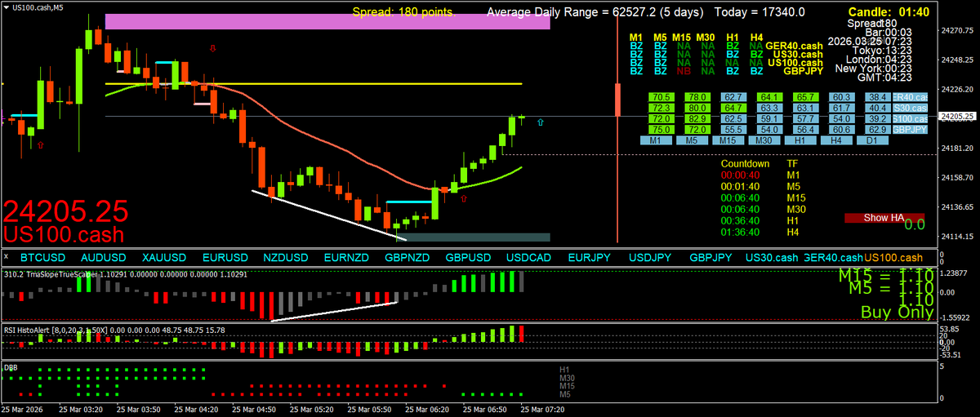The image size is (980, 417).
Task: Close the symbol bar with the x
Action: coord(6,257)
